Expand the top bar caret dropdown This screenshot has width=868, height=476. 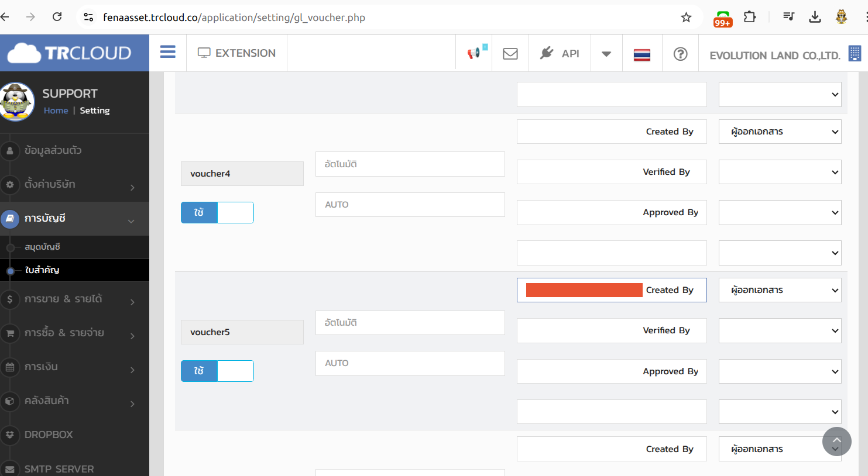tap(606, 54)
